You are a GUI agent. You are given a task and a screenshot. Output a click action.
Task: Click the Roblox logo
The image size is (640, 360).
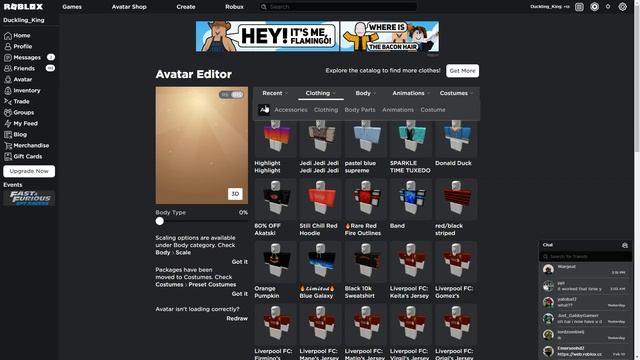click(x=23, y=7)
